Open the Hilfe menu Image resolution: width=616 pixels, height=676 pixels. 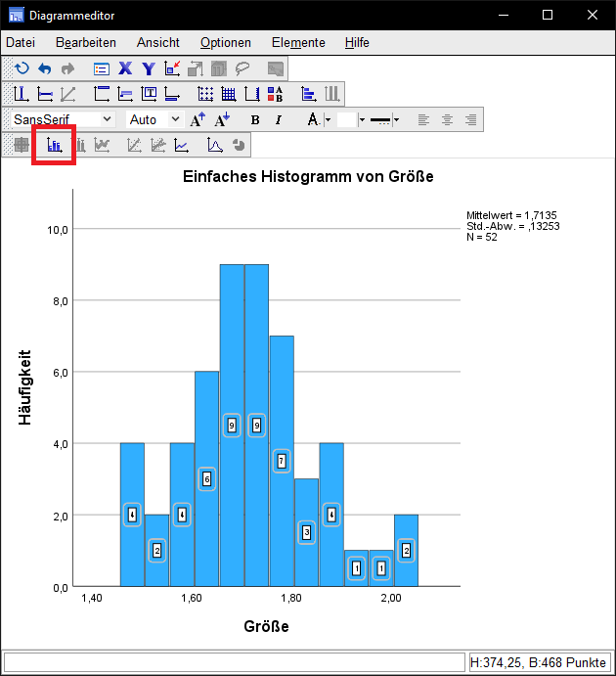[x=357, y=43]
